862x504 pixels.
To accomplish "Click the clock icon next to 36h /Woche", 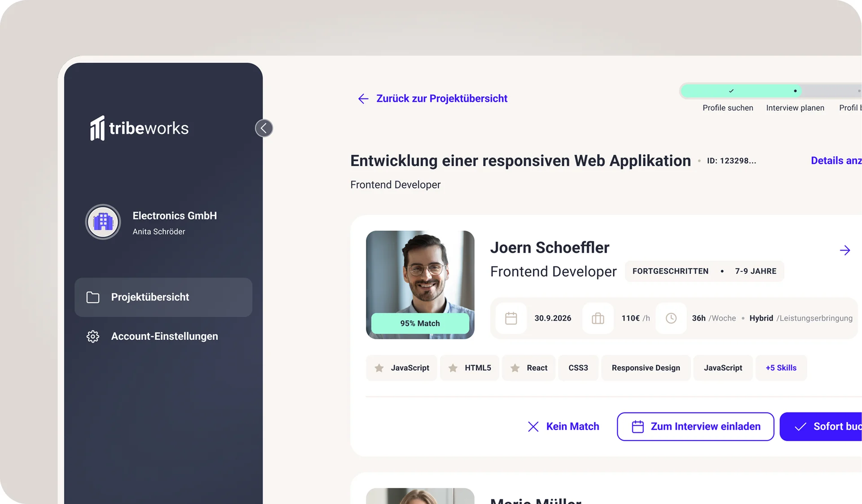I will click(x=671, y=318).
